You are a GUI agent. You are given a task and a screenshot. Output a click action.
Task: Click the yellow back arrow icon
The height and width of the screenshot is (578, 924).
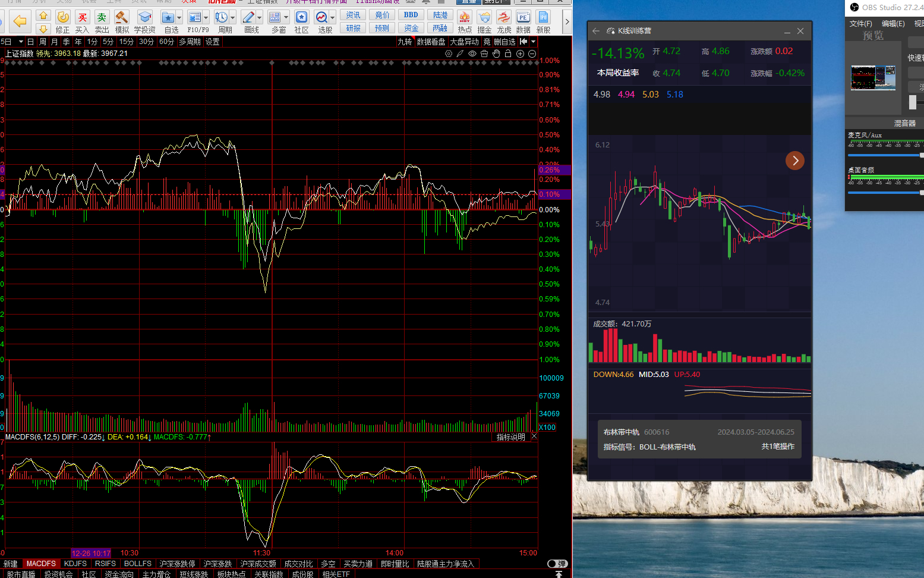(20, 21)
